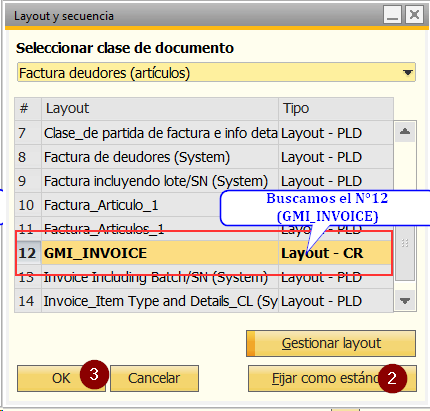This screenshot has width=430, height=411.
Task: Click the row number 12 cell
Action: [28, 253]
